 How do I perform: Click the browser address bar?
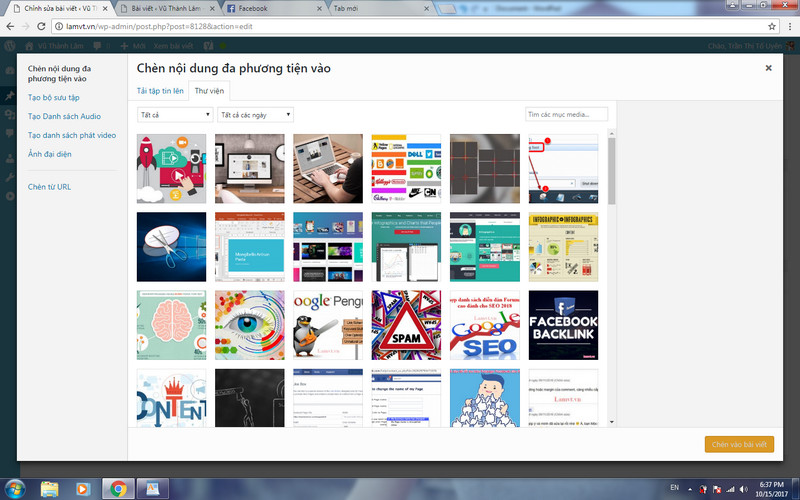(408, 27)
